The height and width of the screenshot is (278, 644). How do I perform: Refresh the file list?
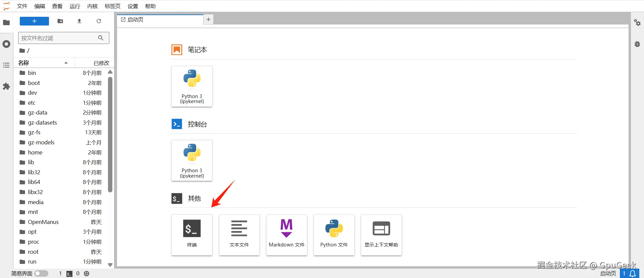[x=99, y=21]
